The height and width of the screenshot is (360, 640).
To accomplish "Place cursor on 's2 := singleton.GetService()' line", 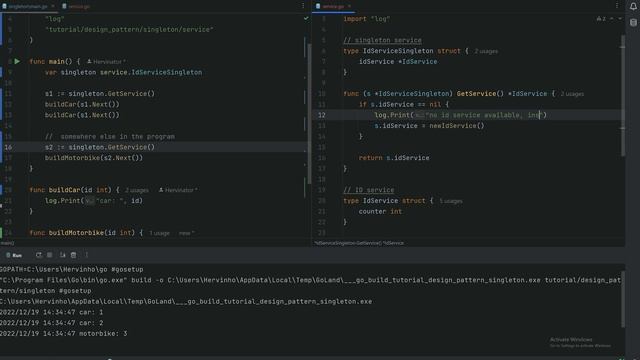I will coord(100,147).
